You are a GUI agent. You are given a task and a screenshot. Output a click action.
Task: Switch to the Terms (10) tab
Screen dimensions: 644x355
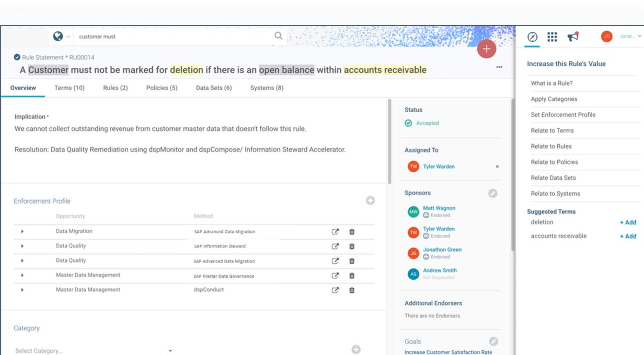pos(69,88)
